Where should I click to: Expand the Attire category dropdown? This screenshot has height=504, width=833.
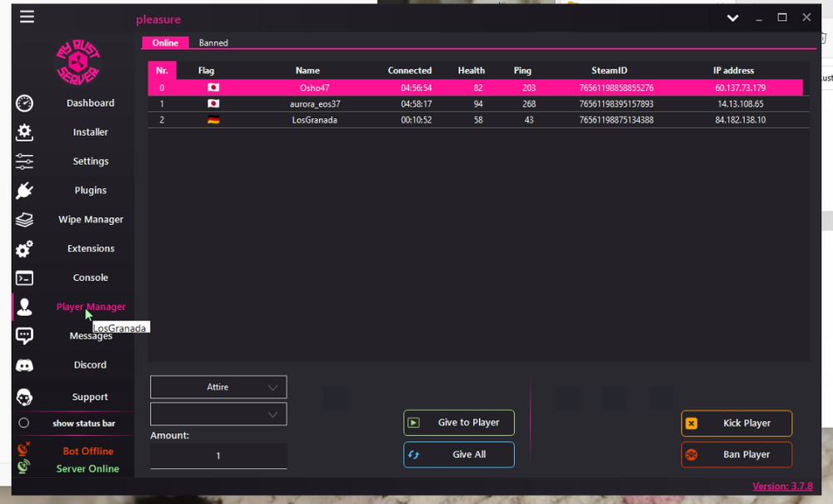(x=218, y=387)
